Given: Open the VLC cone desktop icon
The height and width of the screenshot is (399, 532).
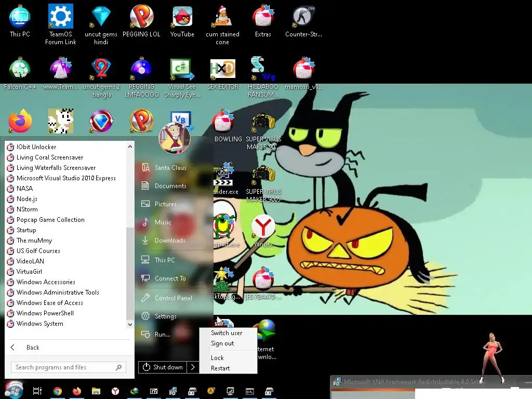Looking at the screenshot, I should point(222,24).
